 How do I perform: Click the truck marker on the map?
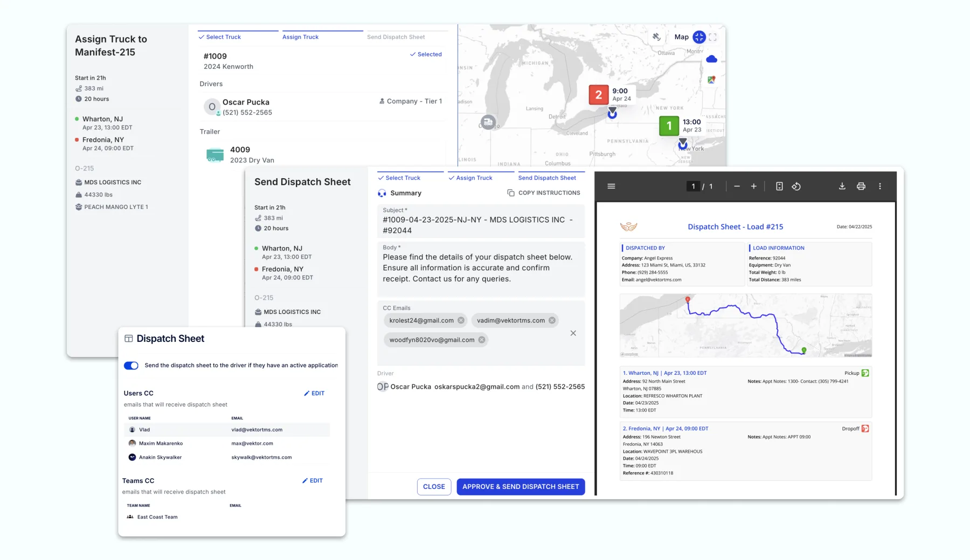(488, 122)
